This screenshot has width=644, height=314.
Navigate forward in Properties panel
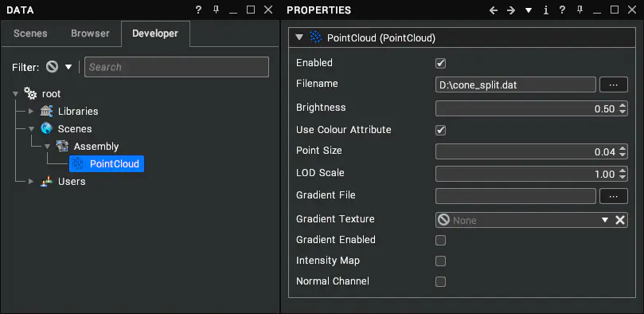[511, 10]
